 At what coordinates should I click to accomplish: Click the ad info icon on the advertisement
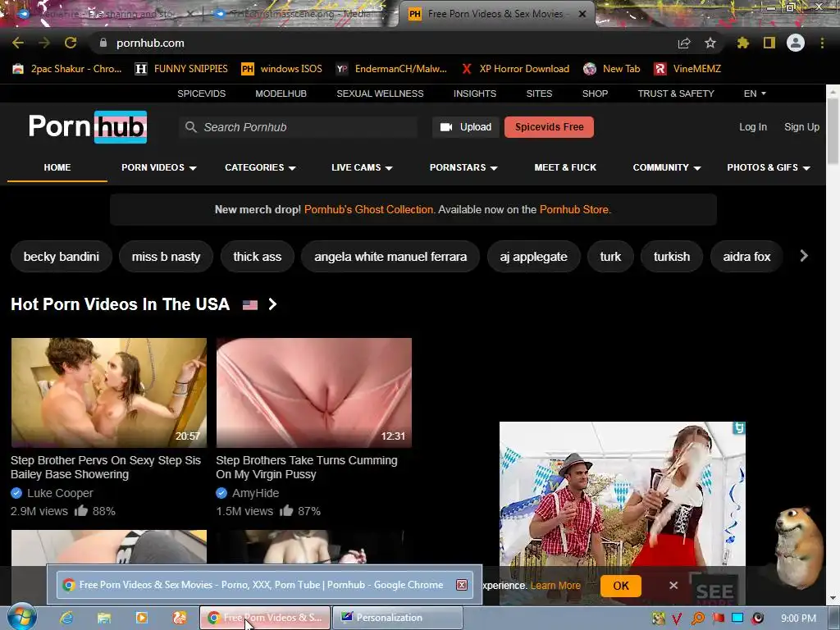tap(739, 428)
